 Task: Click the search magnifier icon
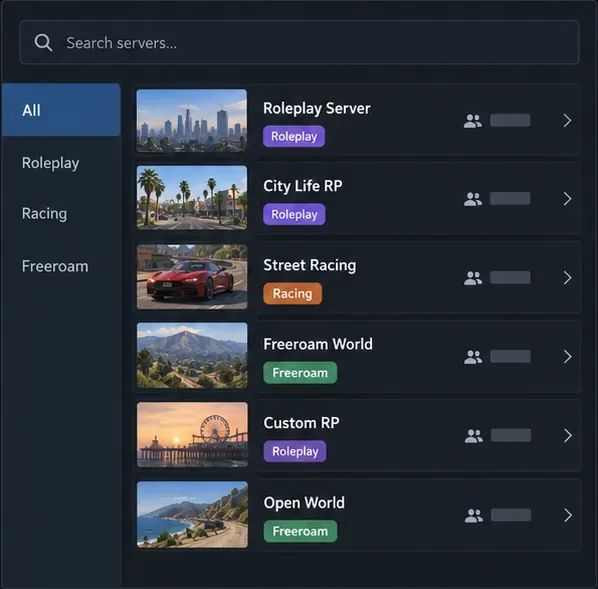43,43
